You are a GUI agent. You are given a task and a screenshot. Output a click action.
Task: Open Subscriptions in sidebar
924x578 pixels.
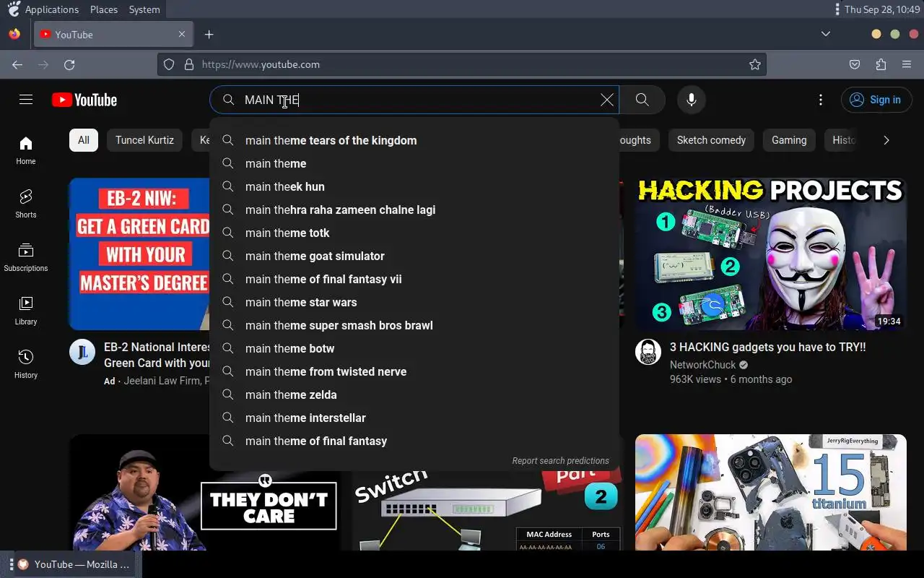click(x=26, y=257)
